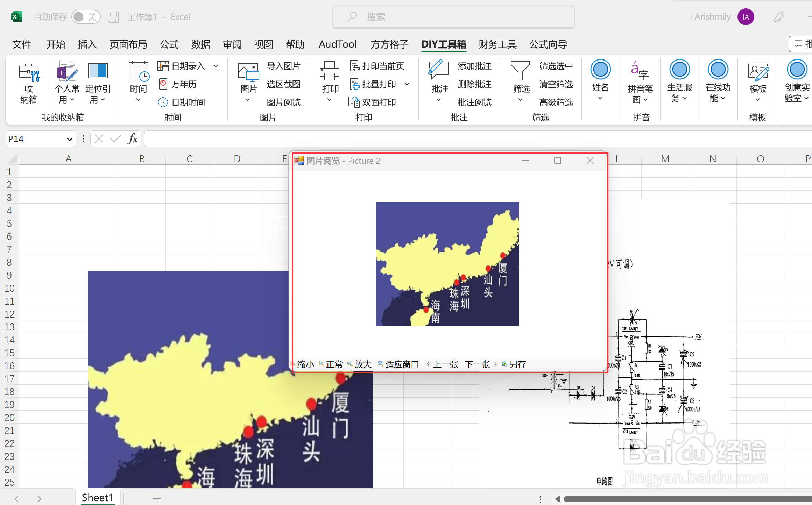Image resolution: width=812 pixels, height=505 pixels.
Task: Click the 万年历 calendar icon
Action: point(163,84)
